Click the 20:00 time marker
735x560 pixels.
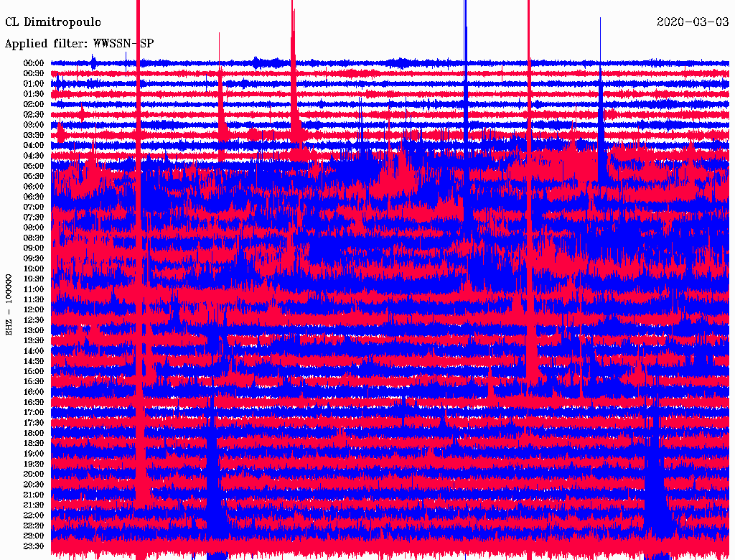(x=34, y=475)
